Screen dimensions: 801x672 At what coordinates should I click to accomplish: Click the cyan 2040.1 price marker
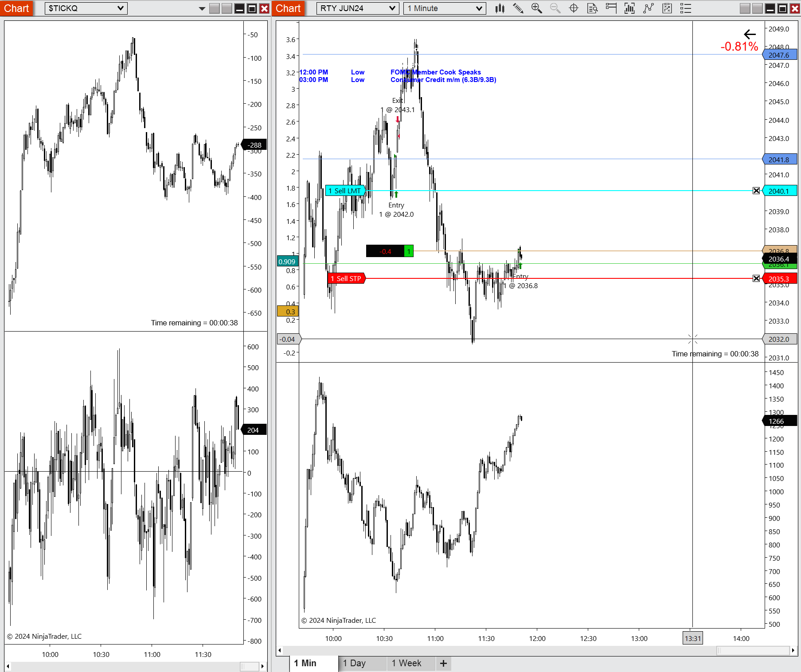pos(779,191)
